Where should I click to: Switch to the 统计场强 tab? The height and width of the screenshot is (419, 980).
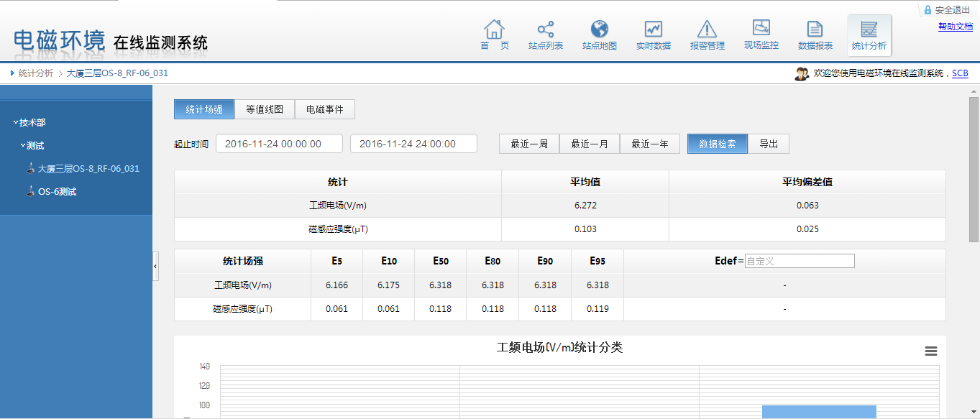pyautogui.click(x=204, y=110)
